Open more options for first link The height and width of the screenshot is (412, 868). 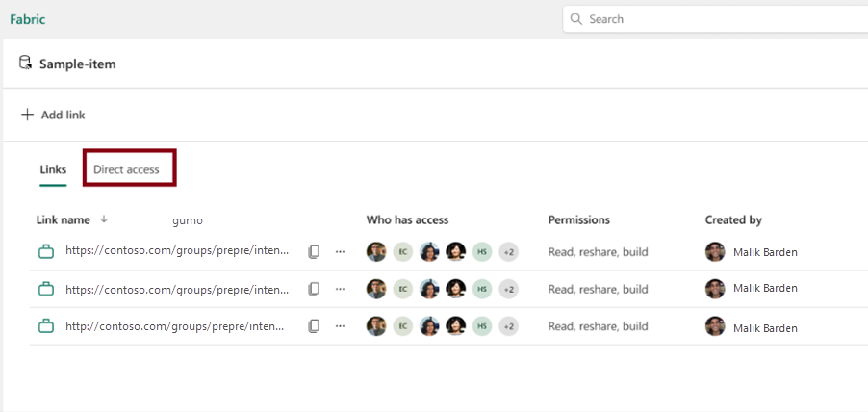[x=340, y=252]
